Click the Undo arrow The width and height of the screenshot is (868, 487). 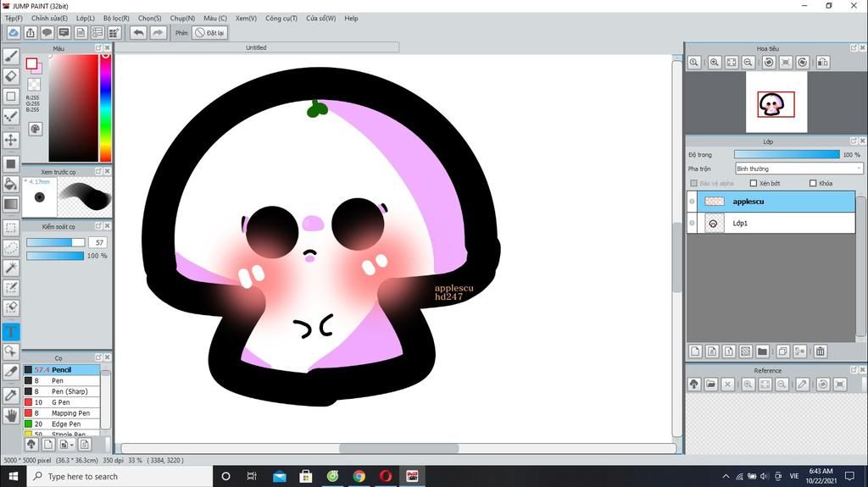138,33
